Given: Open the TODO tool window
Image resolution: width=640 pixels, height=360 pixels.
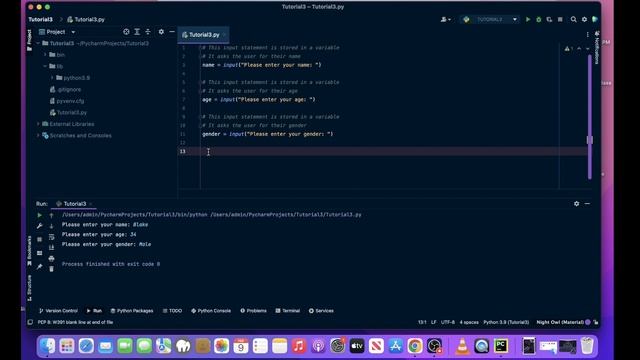Looking at the screenshot, I should coord(172,311).
